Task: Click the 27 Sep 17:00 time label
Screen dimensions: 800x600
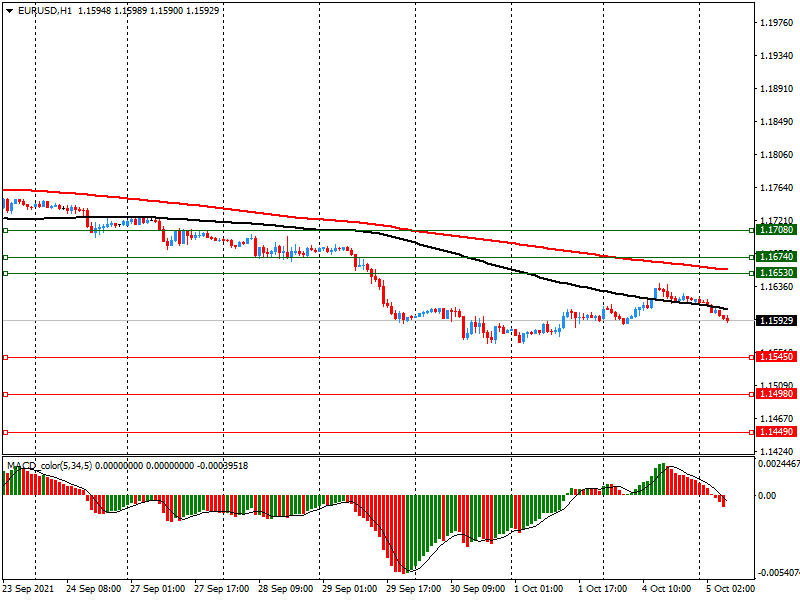Action: [x=221, y=589]
